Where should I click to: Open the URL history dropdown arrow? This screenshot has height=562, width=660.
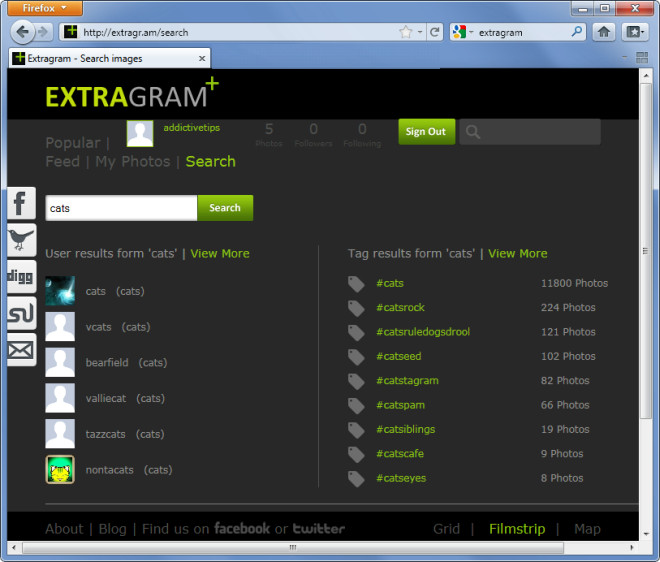pyautogui.click(x=420, y=32)
